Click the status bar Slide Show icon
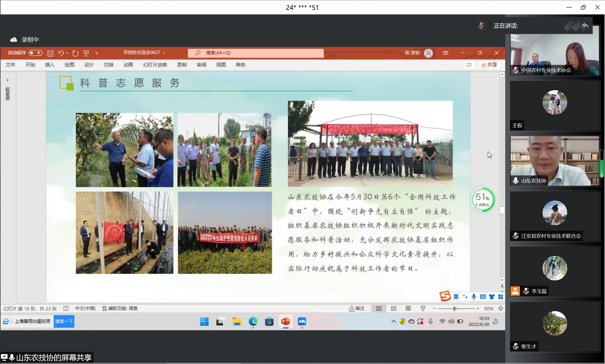605x364 pixels. [x=423, y=308]
